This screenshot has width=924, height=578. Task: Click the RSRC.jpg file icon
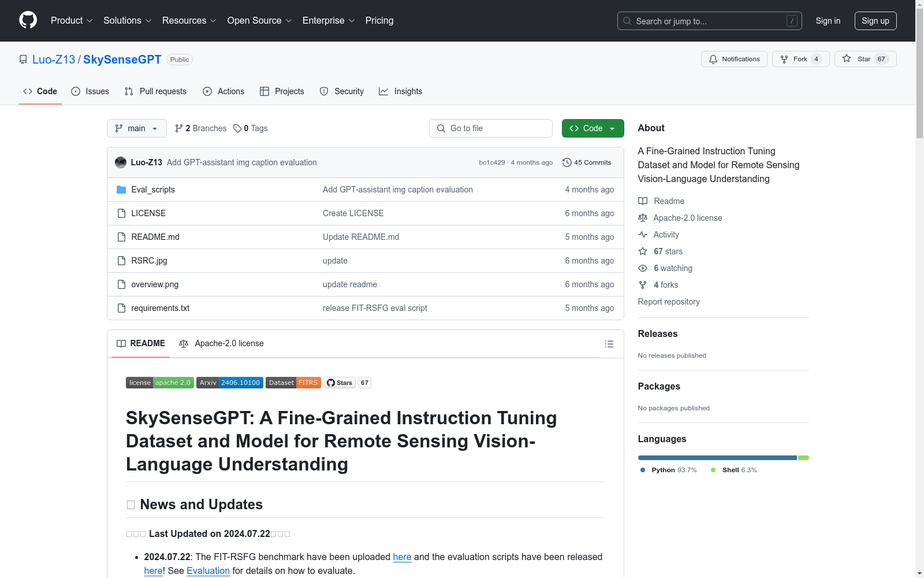pyautogui.click(x=121, y=261)
